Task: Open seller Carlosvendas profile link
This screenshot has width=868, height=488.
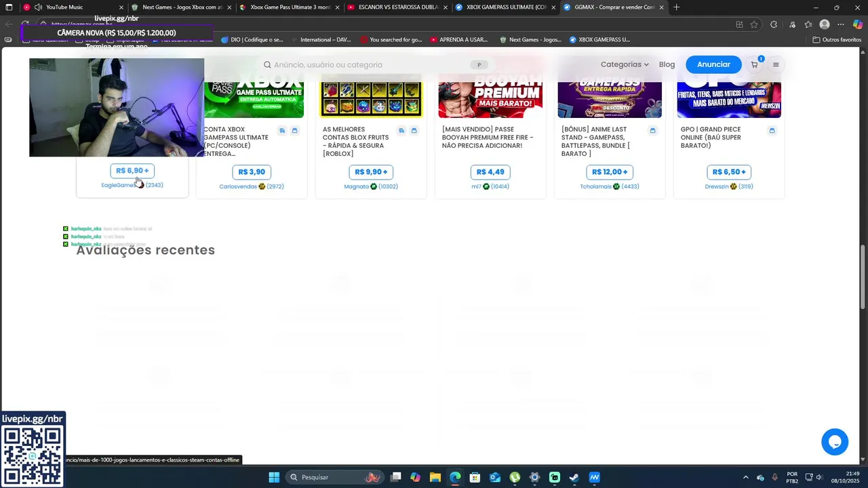Action: pos(238,186)
